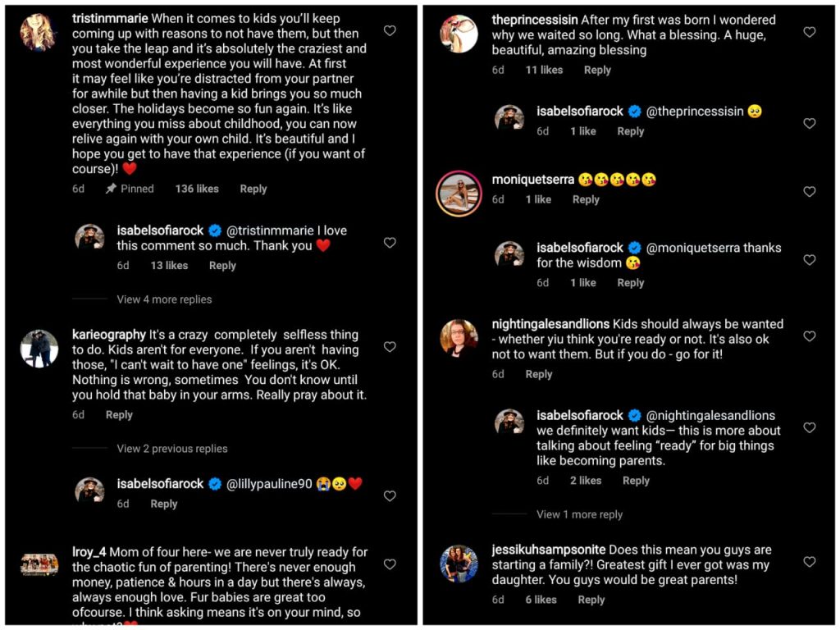
Task: Toggle like on 'thanks for the wisdom' reply
Action: (810, 259)
